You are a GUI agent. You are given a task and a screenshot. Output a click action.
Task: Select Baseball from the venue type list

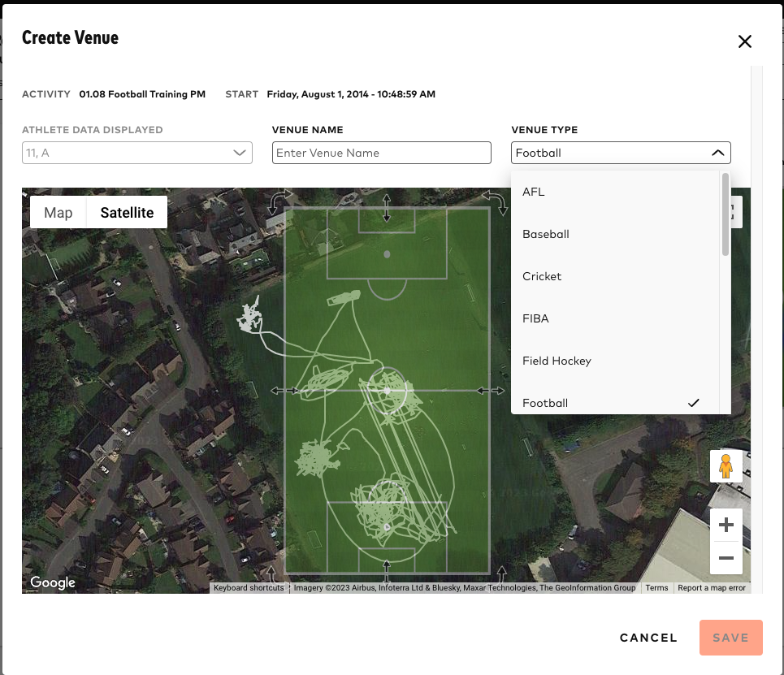click(545, 234)
